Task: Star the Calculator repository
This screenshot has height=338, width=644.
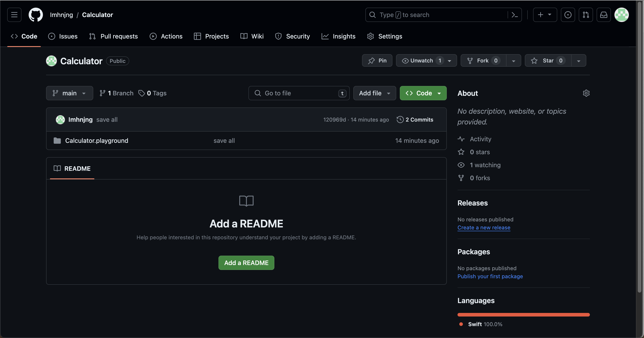Action: (x=548, y=60)
